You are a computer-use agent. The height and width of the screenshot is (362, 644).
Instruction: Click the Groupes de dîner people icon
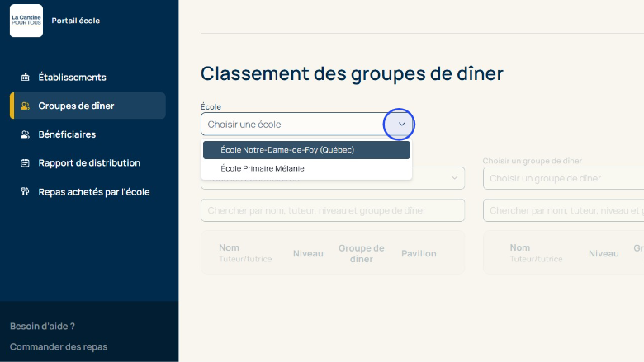(x=25, y=106)
